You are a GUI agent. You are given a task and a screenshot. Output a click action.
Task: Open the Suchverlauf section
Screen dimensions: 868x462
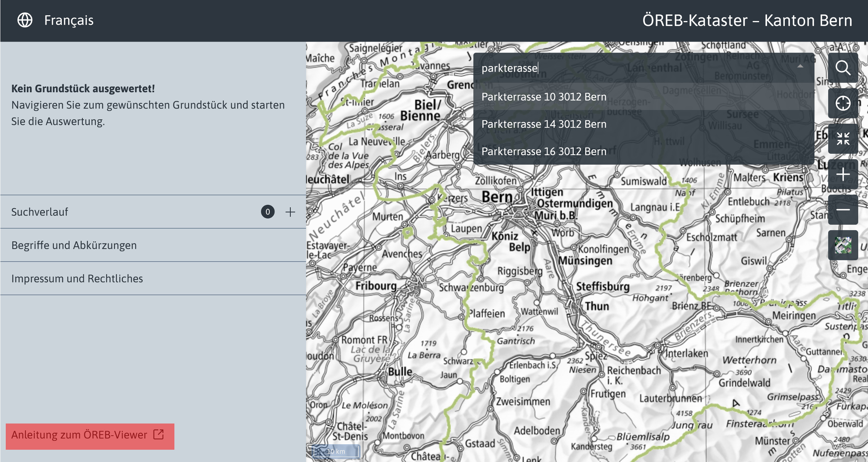[x=153, y=212]
